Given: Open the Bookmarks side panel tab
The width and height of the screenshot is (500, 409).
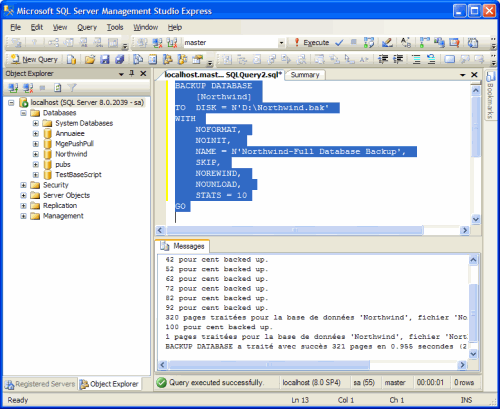Looking at the screenshot, I should pyautogui.click(x=490, y=96).
